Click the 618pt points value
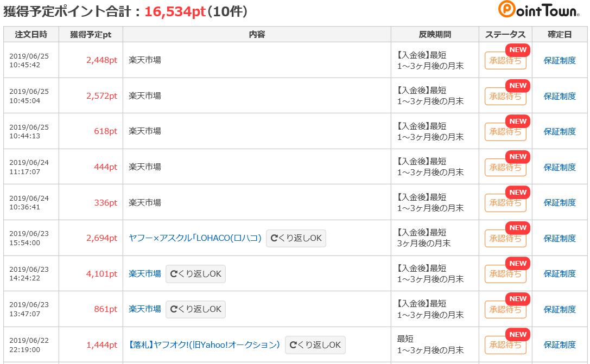 pyautogui.click(x=106, y=131)
